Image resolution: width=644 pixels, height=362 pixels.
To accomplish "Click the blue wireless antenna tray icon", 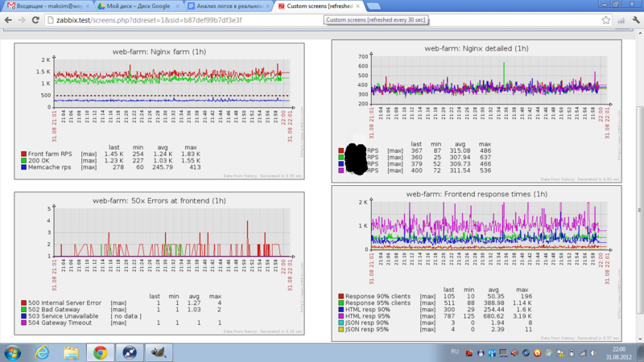I will coord(492,353).
